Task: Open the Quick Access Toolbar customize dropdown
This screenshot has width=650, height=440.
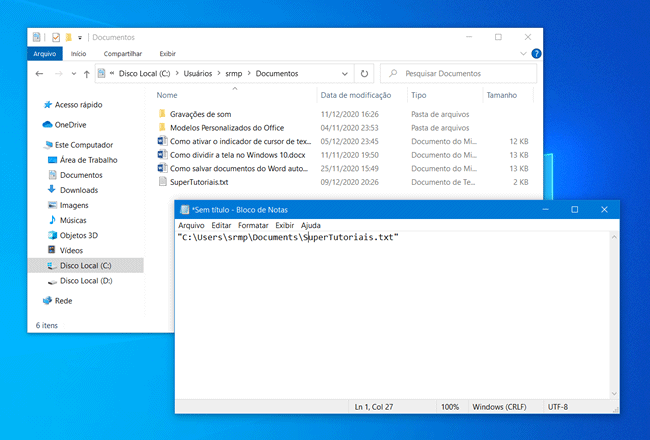Action: pyautogui.click(x=81, y=37)
